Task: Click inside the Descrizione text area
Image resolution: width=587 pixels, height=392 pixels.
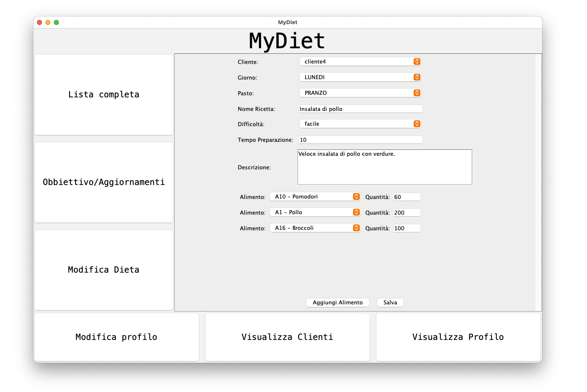Action: coord(384,167)
